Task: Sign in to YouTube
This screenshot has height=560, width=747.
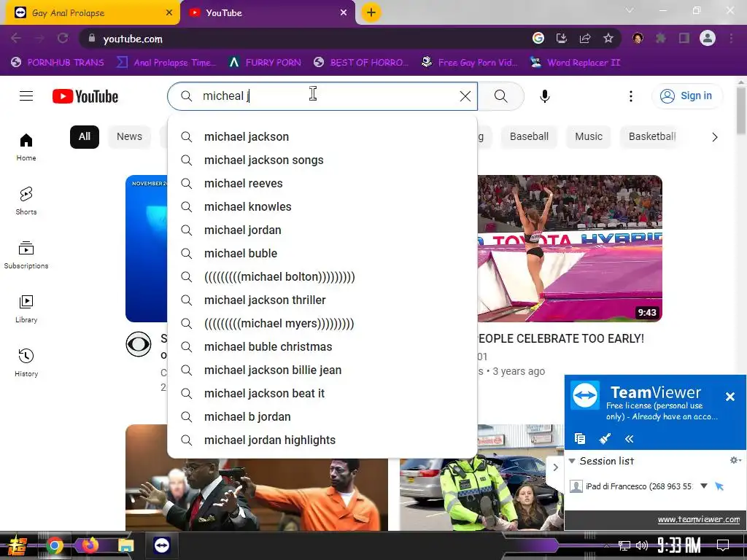Action: click(x=686, y=96)
